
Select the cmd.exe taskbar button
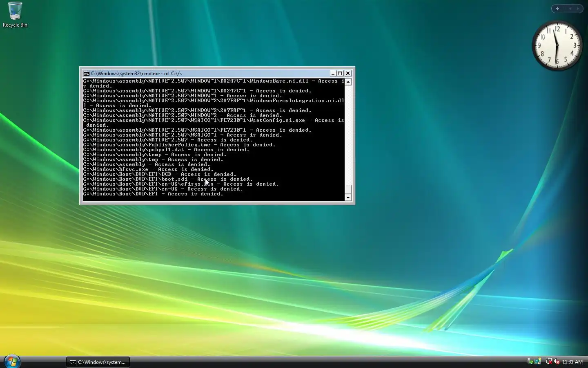click(x=98, y=362)
